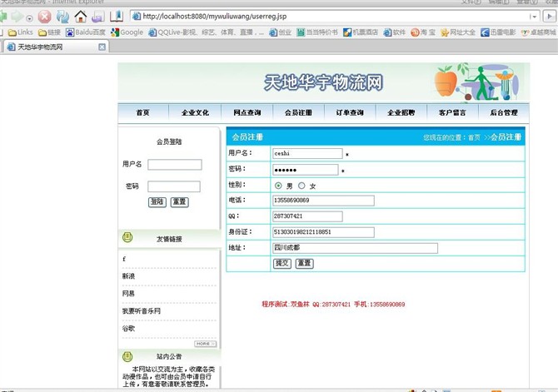Image resolution: width=558 pixels, height=392 pixels.
Task: Click 友情链接 section icon
Action: tap(127, 237)
